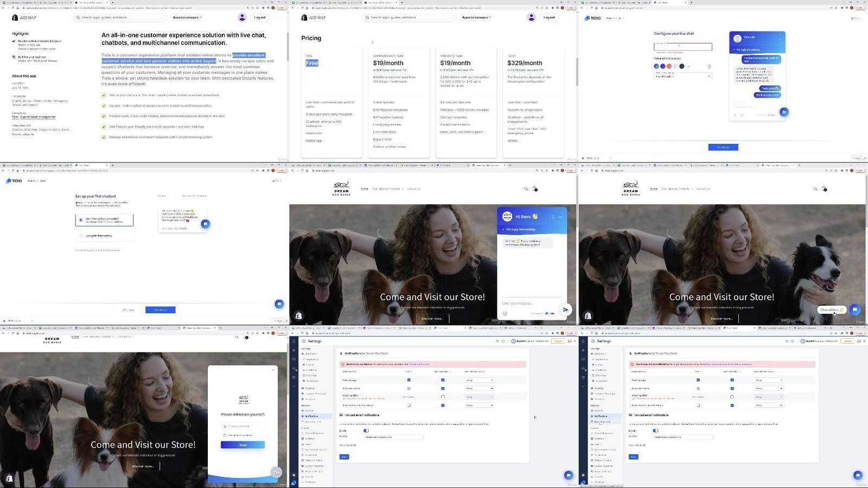Collapse the 'Hi there' chat window with its chevron
The width and height of the screenshot is (868, 488).
[560, 217]
